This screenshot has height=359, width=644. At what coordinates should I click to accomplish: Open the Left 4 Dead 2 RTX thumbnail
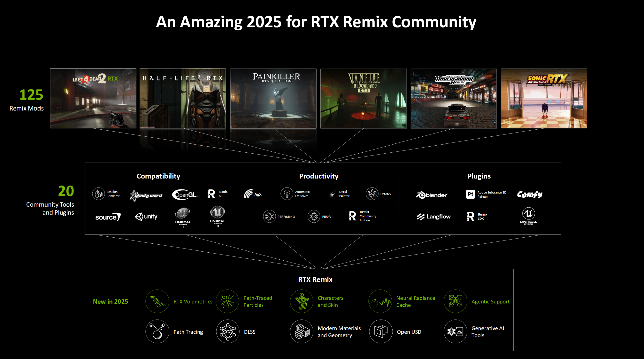[x=93, y=98]
